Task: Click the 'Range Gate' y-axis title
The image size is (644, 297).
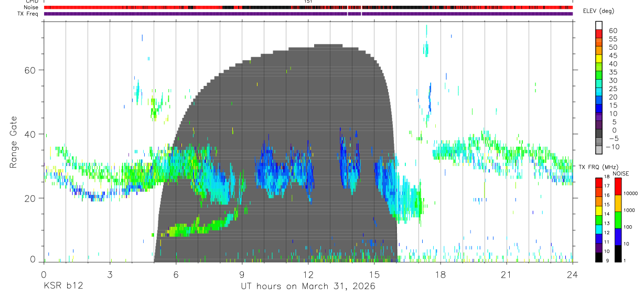Action: 15,142
